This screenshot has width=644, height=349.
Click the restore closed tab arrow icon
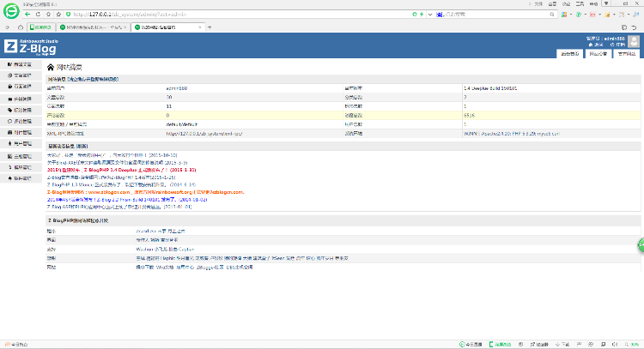click(634, 27)
